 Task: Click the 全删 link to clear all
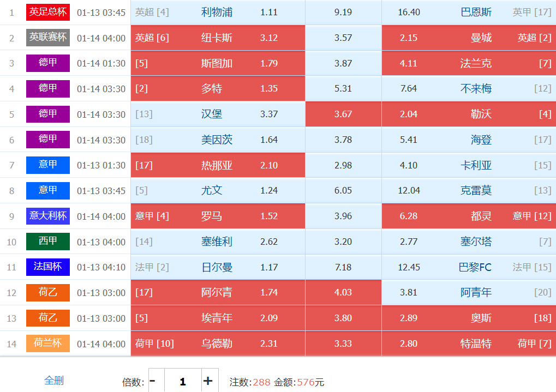tap(54, 381)
